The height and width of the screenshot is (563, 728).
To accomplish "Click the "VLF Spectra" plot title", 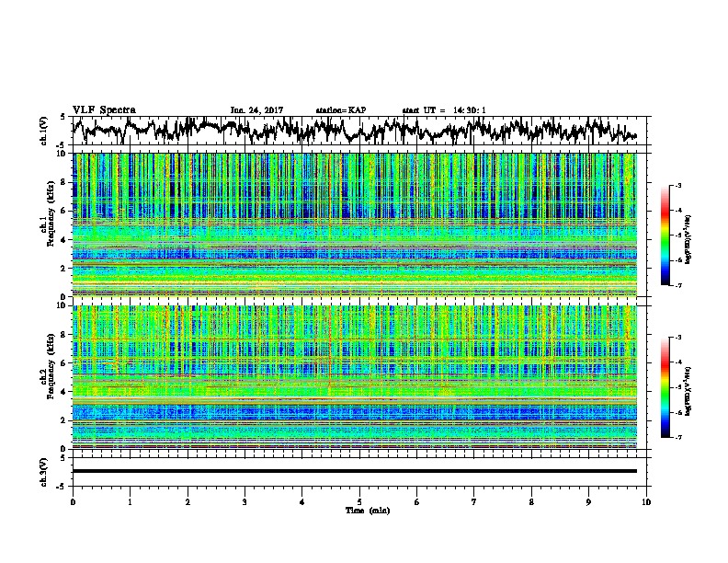I will pyautogui.click(x=104, y=110).
